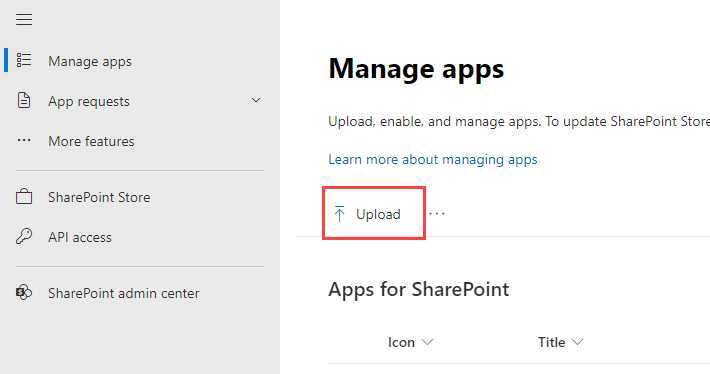Open the Icon column dropdown
This screenshot has height=374, width=710.
(x=427, y=342)
